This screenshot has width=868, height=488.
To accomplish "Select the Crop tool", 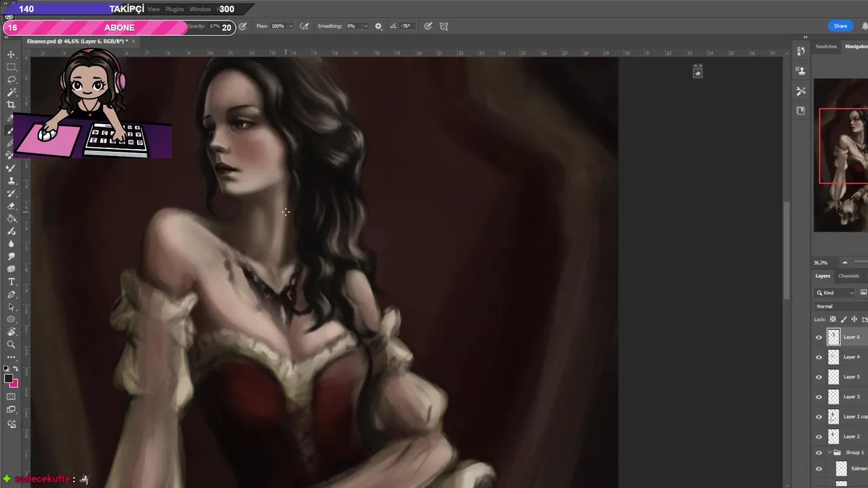I will coord(11,104).
